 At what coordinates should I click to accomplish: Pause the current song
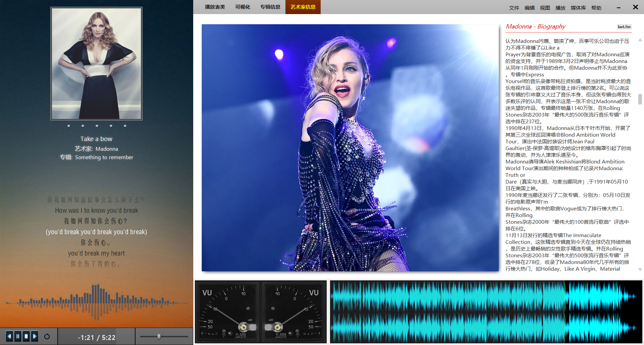coord(18,336)
